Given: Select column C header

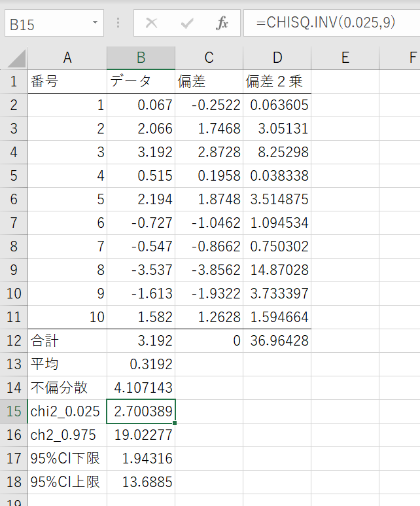Looking at the screenshot, I should (209, 58).
